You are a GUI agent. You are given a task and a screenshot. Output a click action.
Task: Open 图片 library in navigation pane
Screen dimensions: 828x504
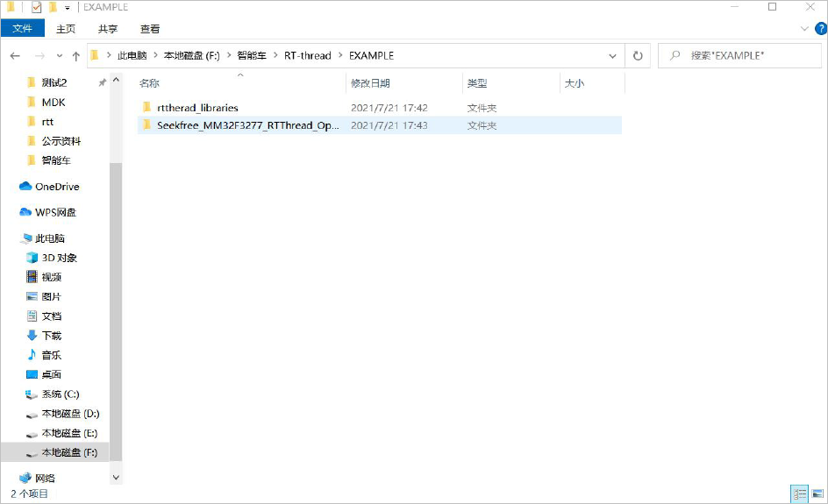pos(51,296)
